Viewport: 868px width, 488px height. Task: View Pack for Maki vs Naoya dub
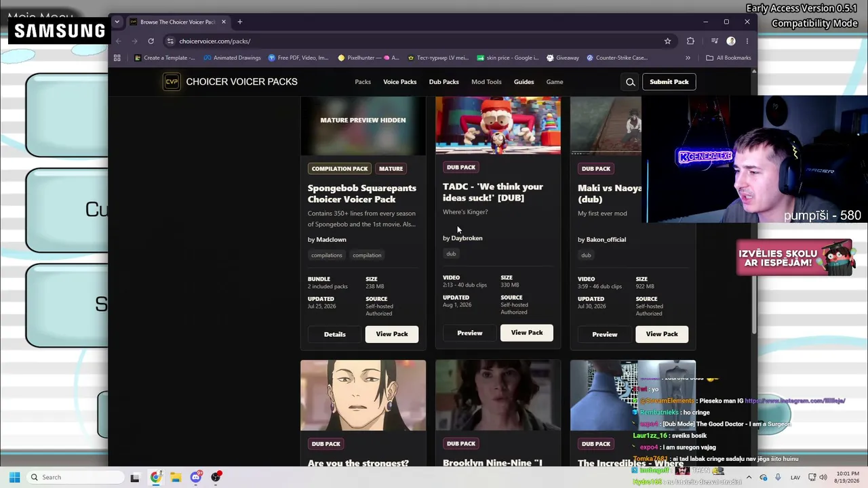[x=662, y=334]
